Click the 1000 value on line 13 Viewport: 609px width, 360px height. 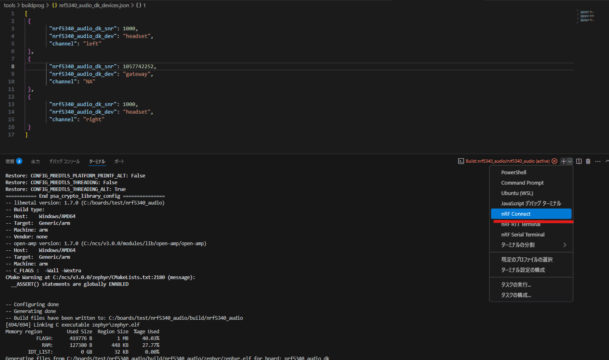[129, 104]
